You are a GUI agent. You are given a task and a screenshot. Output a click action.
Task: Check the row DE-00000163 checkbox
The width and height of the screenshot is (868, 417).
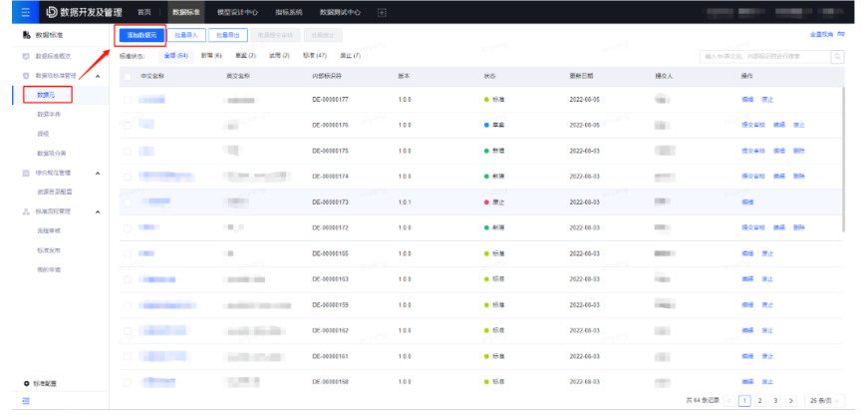coord(128,279)
